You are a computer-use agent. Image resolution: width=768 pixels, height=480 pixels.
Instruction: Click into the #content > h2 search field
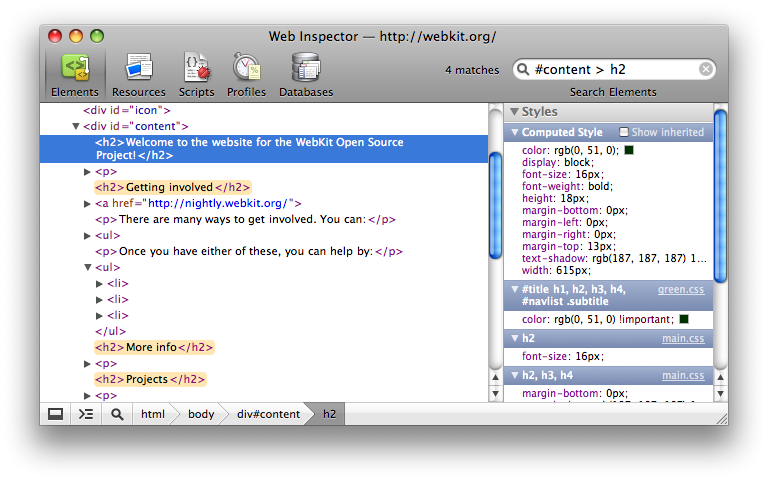[615, 69]
